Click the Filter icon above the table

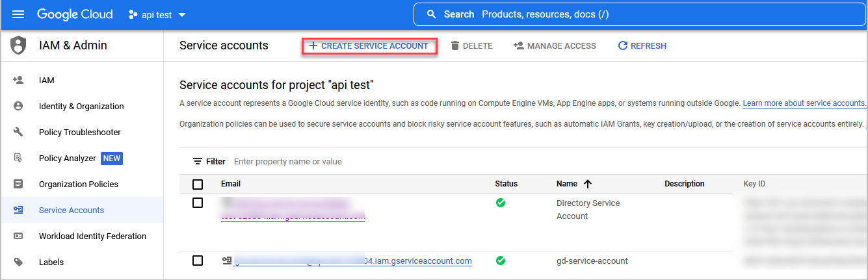tap(198, 161)
